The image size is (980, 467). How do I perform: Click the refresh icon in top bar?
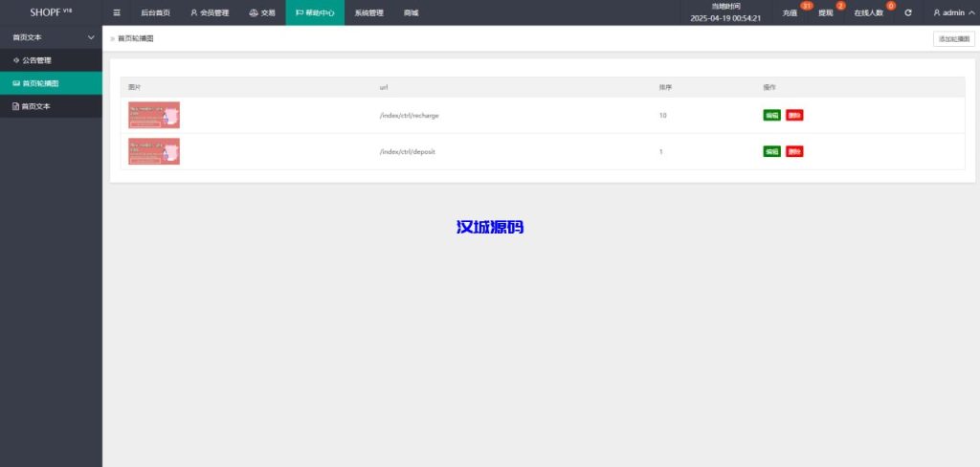(x=908, y=13)
